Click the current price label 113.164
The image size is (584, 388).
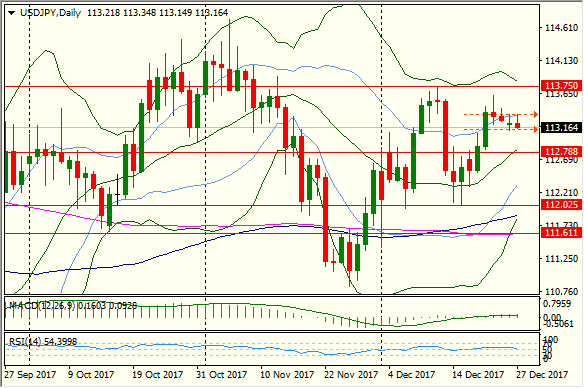click(x=561, y=128)
